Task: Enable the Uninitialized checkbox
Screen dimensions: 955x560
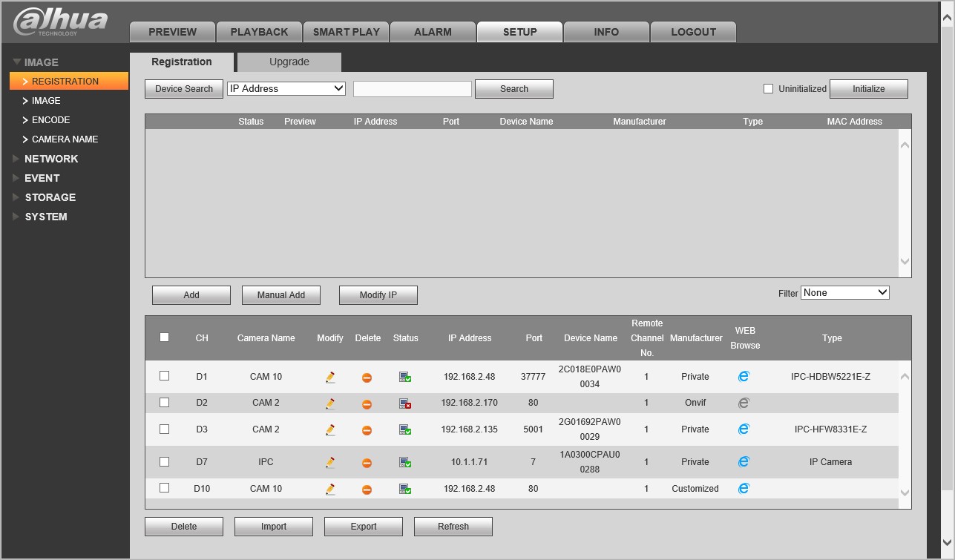Action: tap(769, 89)
